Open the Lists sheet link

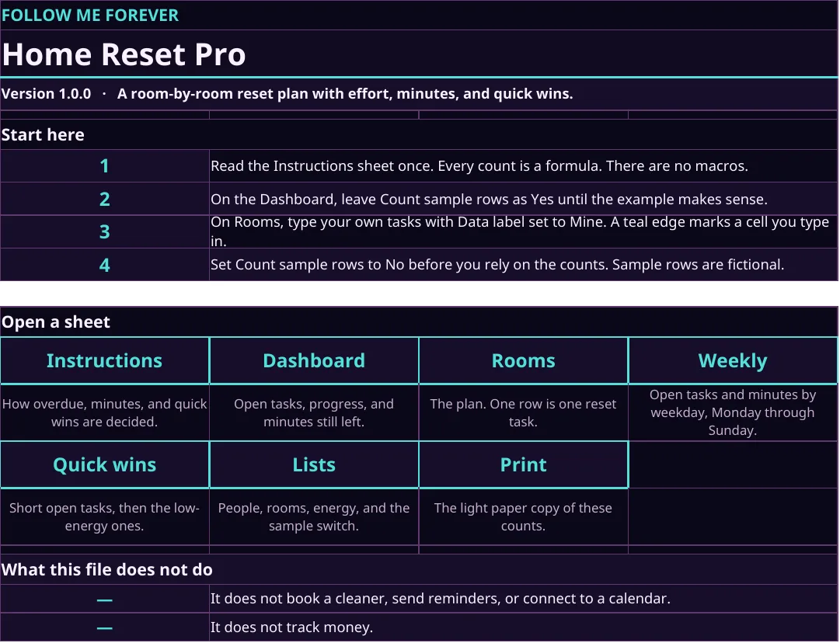click(x=314, y=464)
